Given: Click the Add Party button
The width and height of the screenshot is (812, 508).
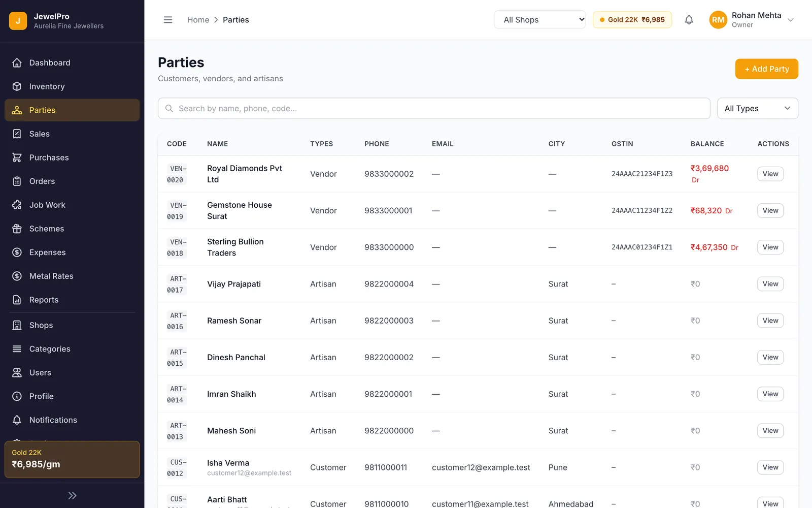Looking at the screenshot, I should click(766, 69).
